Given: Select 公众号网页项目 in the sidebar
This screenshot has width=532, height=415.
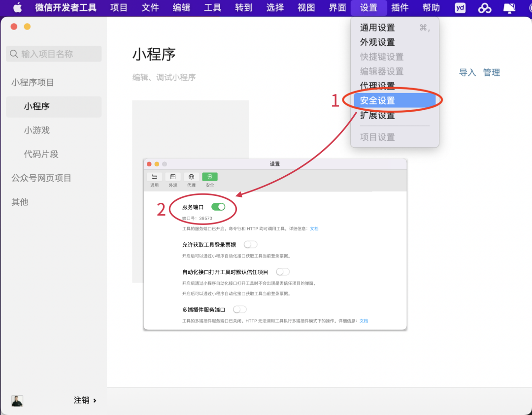Looking at the screenshot, I should (x=41, y=178).
